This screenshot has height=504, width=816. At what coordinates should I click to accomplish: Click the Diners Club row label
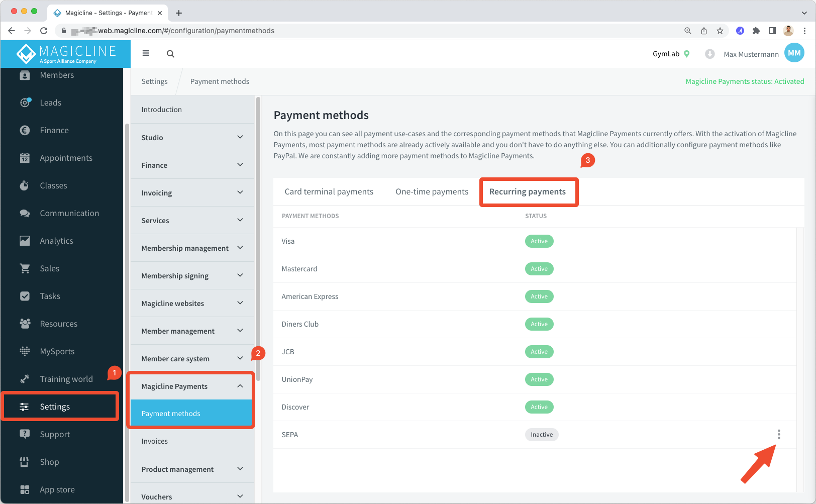coord(300,324)
